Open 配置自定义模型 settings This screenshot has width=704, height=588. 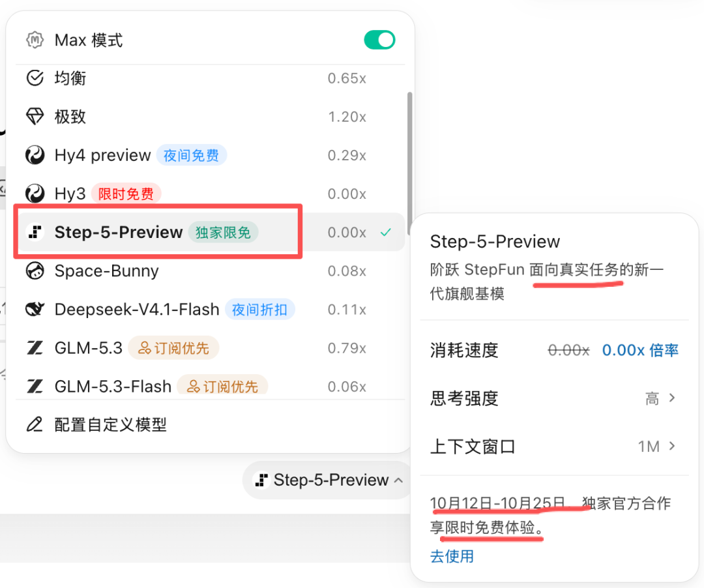(x=210, y=424)
